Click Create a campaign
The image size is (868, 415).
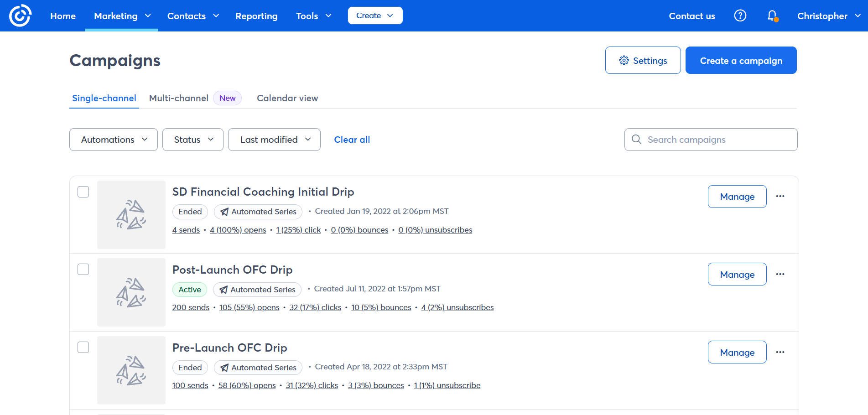[x=741, y=60]
